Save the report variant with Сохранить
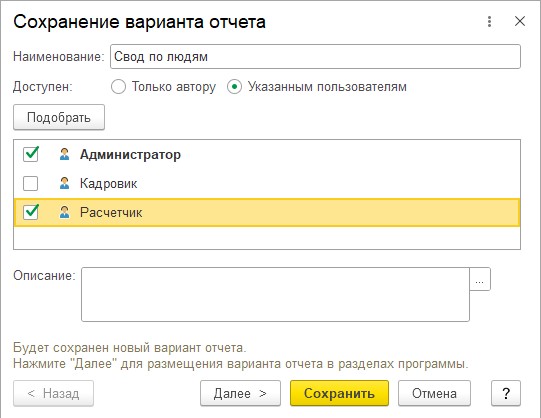The height and width of the screenshot is (418, 541). (x=339, y=393)
